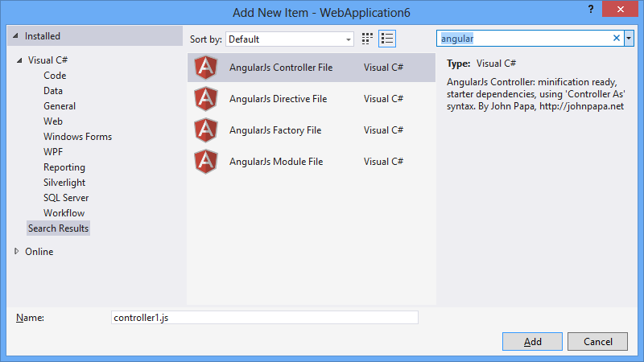Screen dimensions: 644x362
Task: Select the AngularJs Controller File text
Action: 281,68
